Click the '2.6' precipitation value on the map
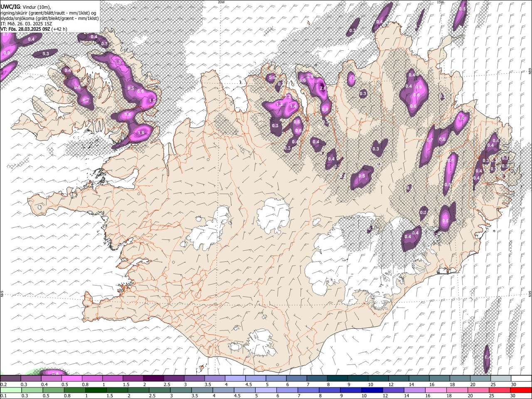This screenshot has width=532, height=399. tap(323, 88)
